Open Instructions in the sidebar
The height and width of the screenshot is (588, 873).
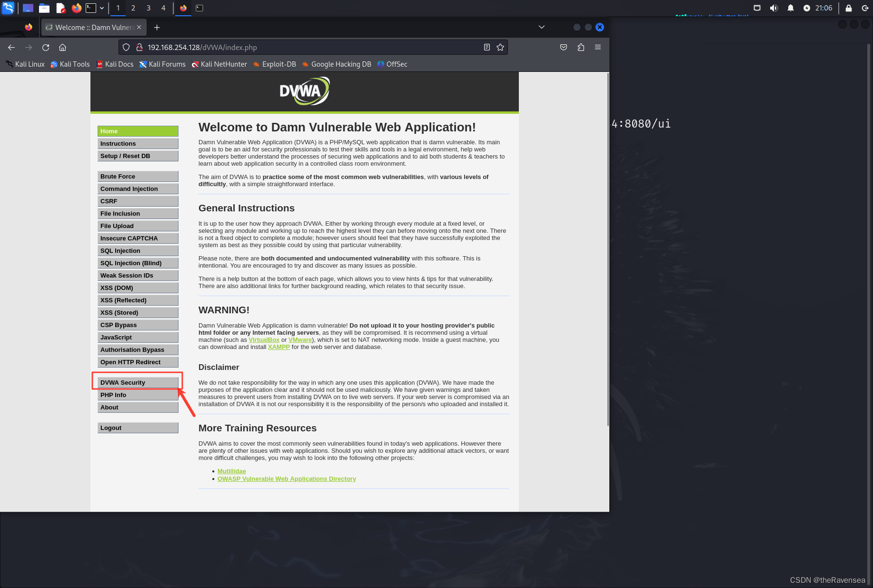point(138,144)
